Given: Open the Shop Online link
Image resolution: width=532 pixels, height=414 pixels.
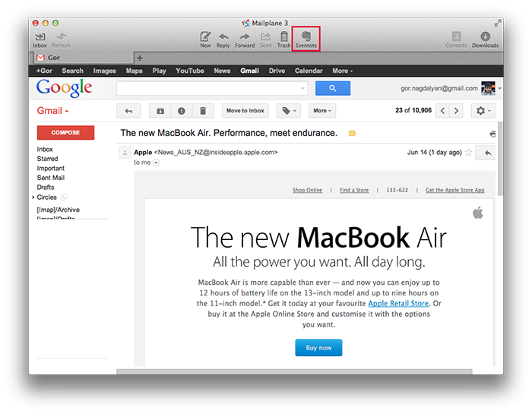Looking at the screenshot, I should [x=307, y=190].
